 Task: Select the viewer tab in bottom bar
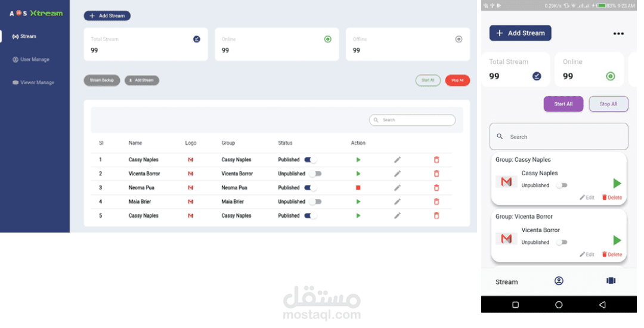point(611,281)
